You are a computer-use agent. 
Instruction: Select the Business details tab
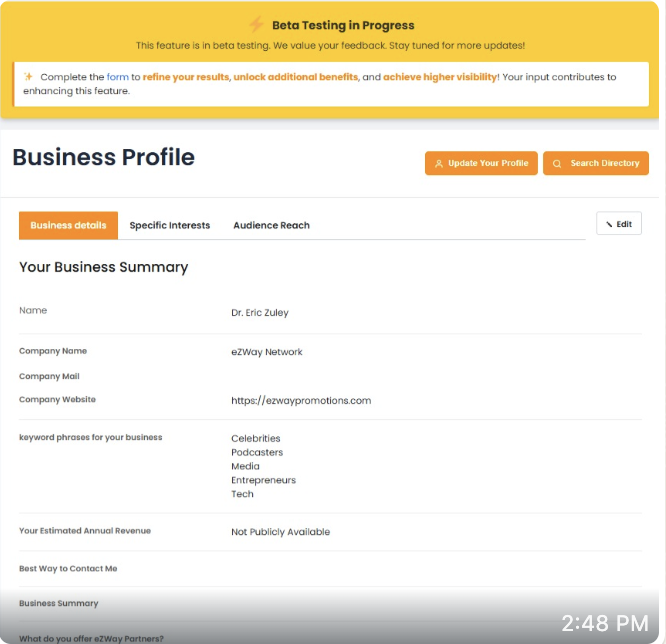point(68,226)
